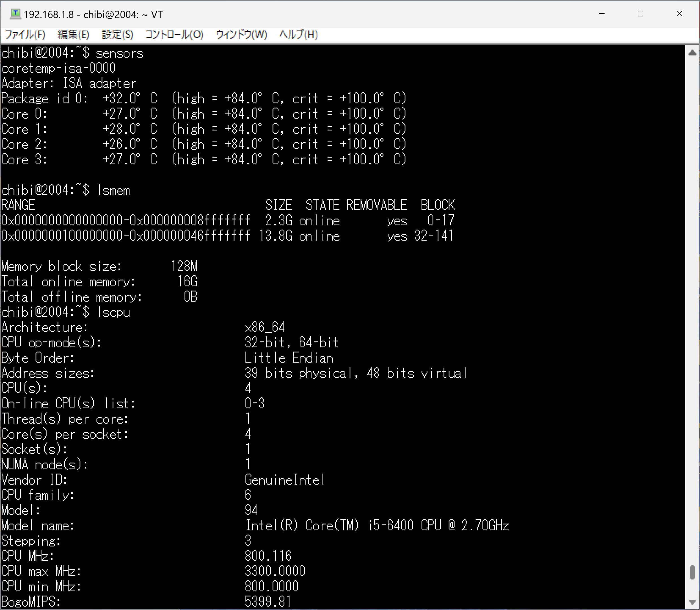Maximize the terminal window

[640, 14]
